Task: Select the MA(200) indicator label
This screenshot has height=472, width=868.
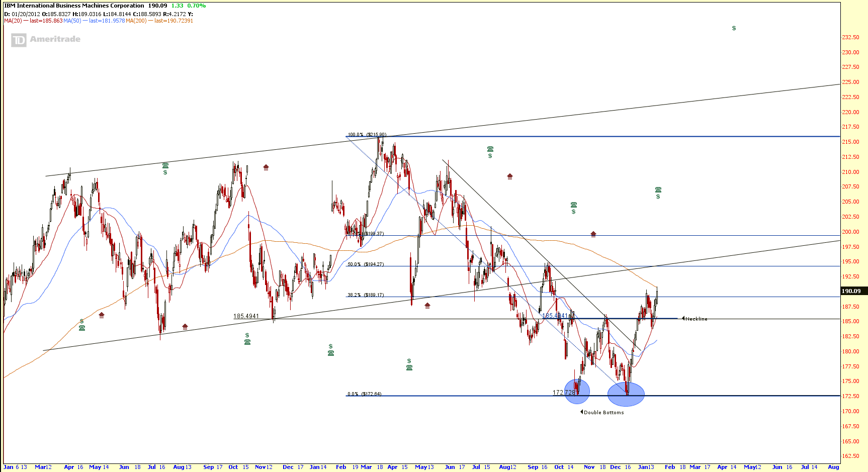Action: pyautogui.click(x=136, y=21)
